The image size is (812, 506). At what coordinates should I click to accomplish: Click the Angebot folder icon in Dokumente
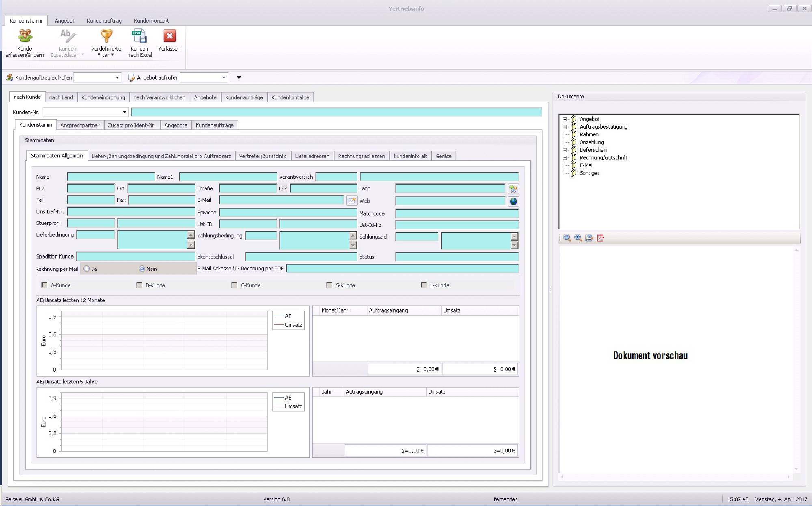click(574, 119)
